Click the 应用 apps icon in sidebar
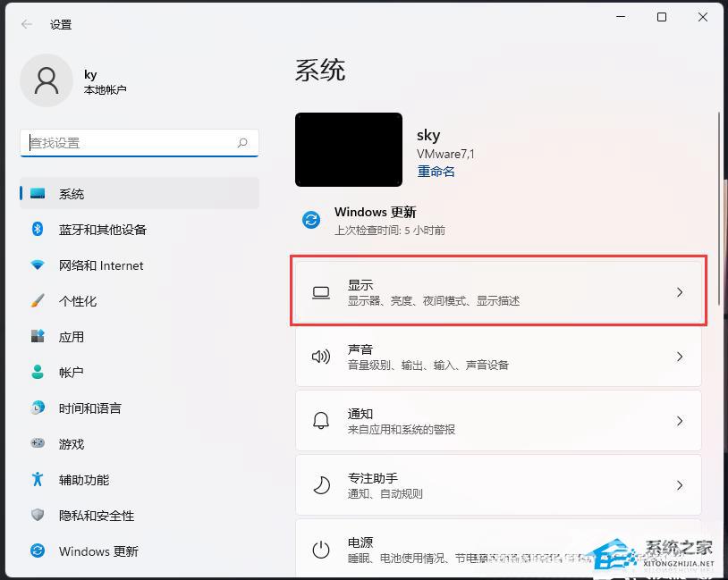 [37, 337]
